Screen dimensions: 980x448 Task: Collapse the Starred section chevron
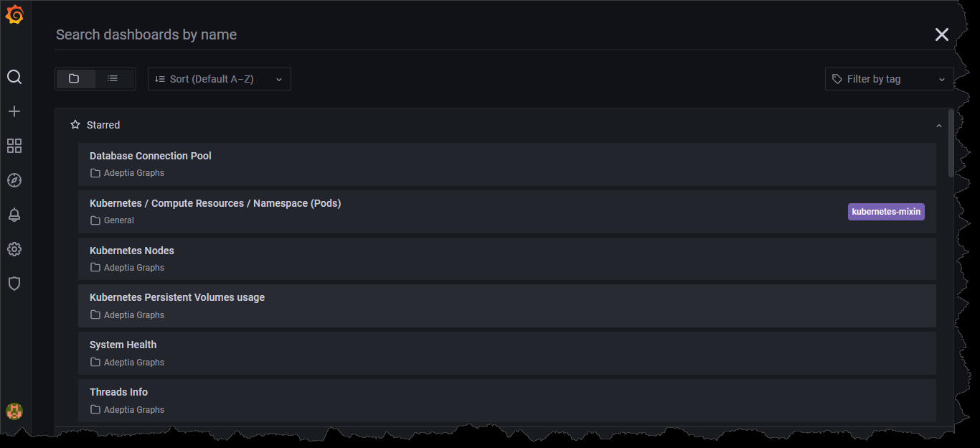tap(938, 126)
